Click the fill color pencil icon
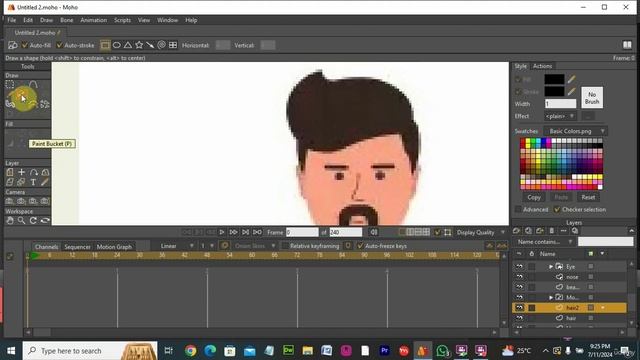Screen dimensions: 640x360 [571, 79]
